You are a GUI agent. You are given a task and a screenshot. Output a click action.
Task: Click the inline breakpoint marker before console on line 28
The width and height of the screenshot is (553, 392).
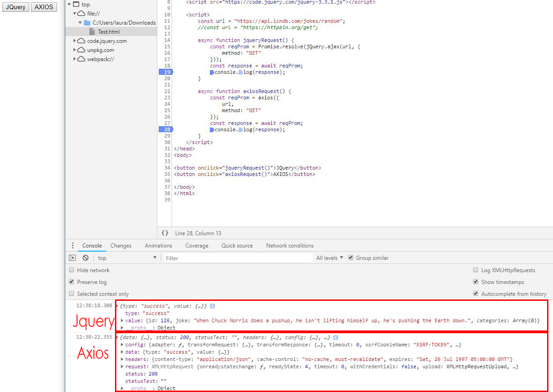(x=212, y=129)
